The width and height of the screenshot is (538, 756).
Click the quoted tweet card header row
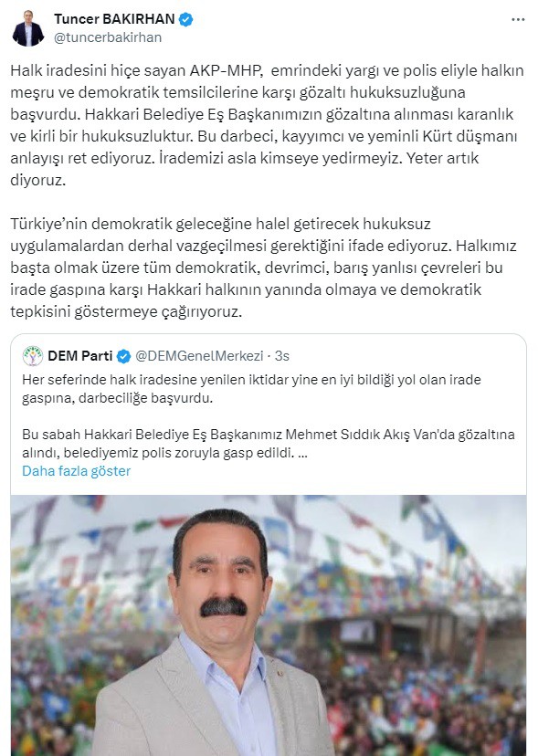(x=269, y=356)
